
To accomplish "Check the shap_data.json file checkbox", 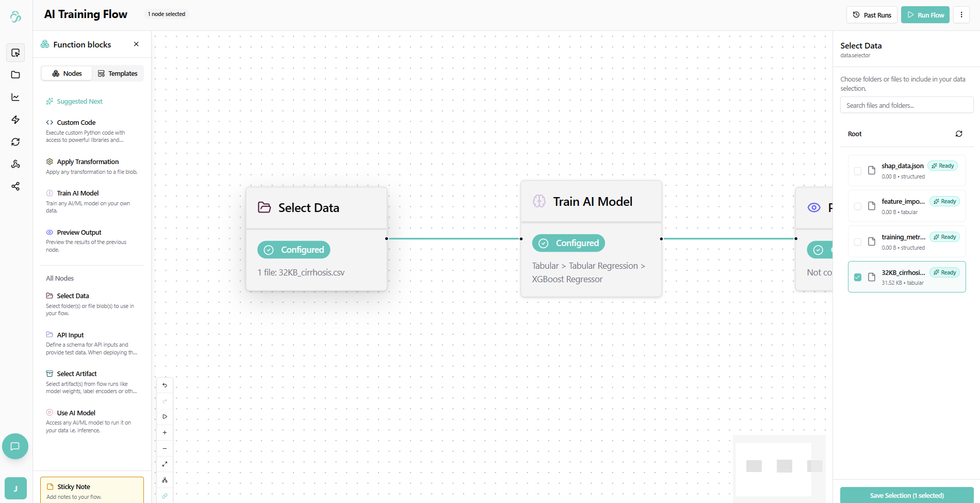I will [858, 171].
